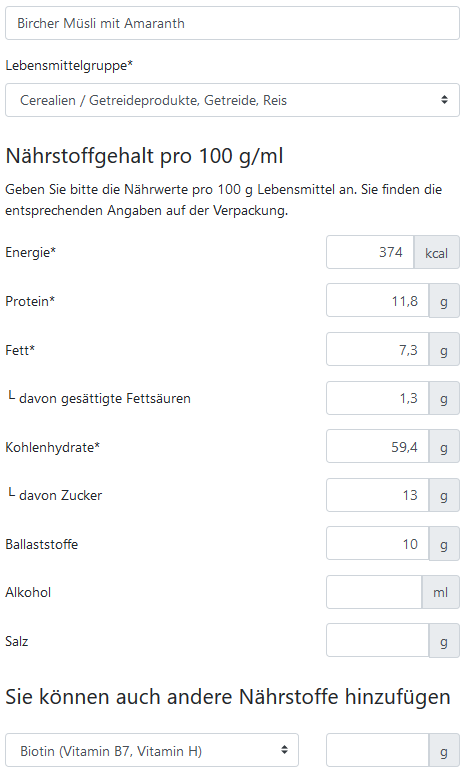This screenshot has width=476, height=770.
Task: Open the Biotin (Vitamin B7) nutrient dropdown
Action: point(152,750)
